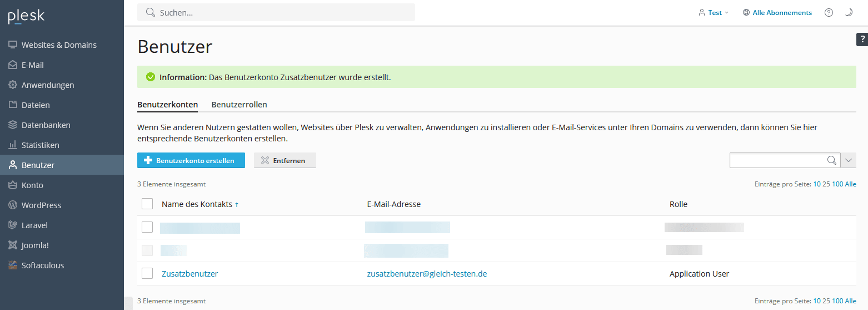
Task: Click the Laravel icon in sidebar
Action: pos(13,225)
